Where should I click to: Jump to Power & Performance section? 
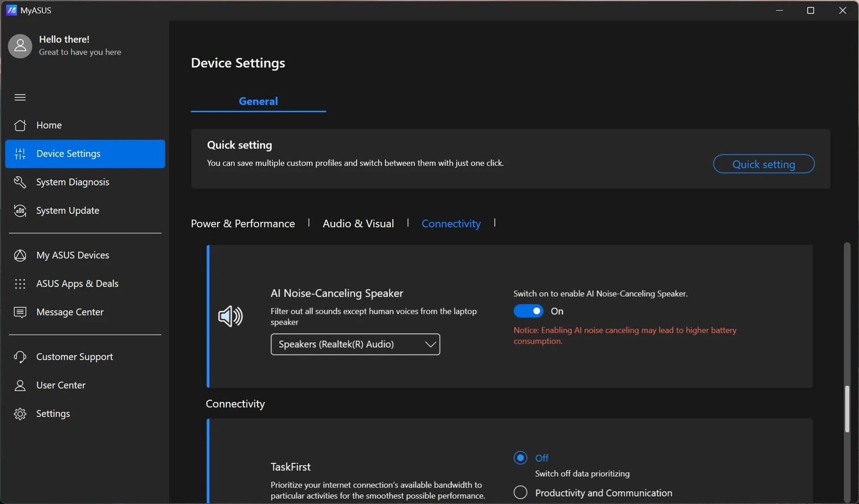tap(243, 223)
